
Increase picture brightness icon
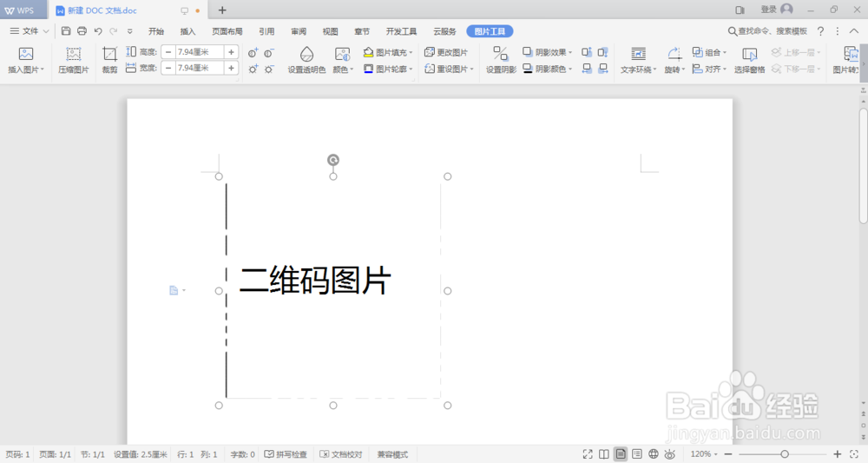click(x=253, y=69)
